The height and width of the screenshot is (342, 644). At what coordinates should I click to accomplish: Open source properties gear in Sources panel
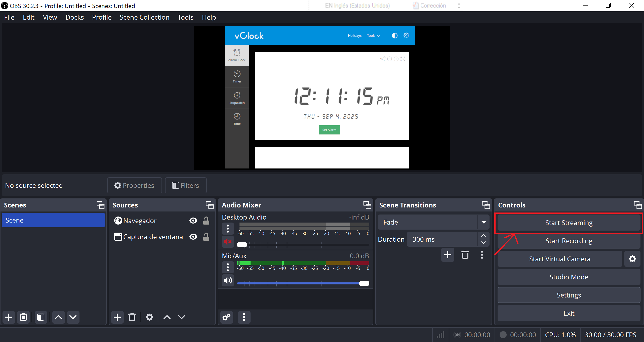pos(149,317)
